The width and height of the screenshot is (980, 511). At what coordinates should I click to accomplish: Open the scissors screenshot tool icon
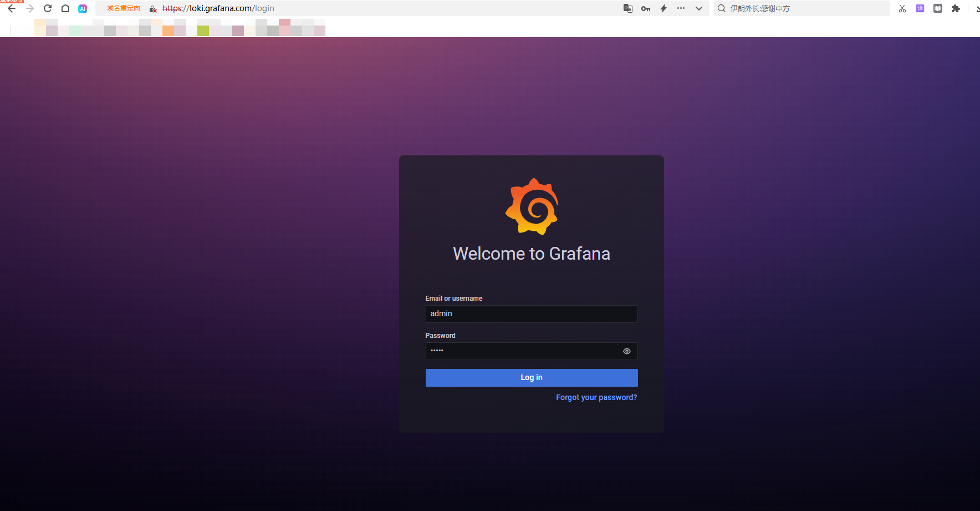point(902,8)
